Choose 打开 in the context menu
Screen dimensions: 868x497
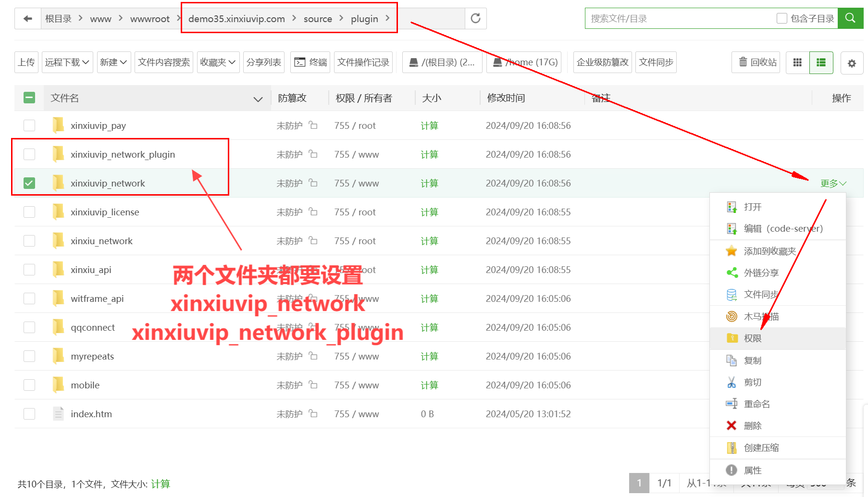tap(778, 207)
